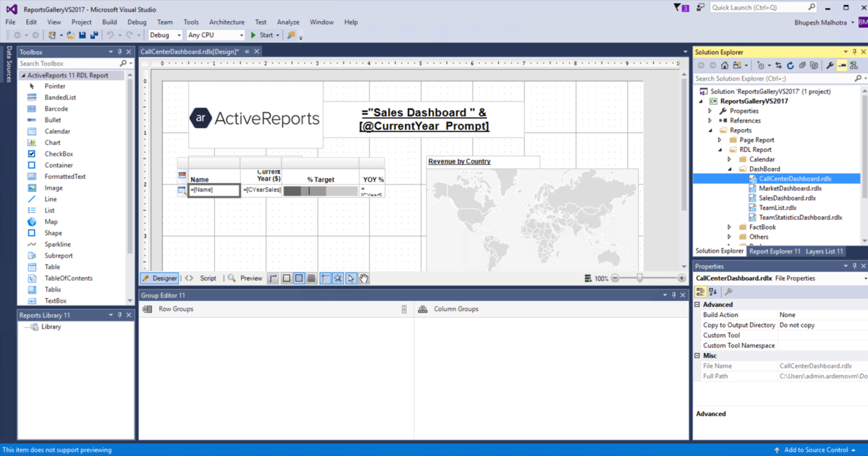
Task: Open the Architecture menu
Action: (x=226, y=22)
